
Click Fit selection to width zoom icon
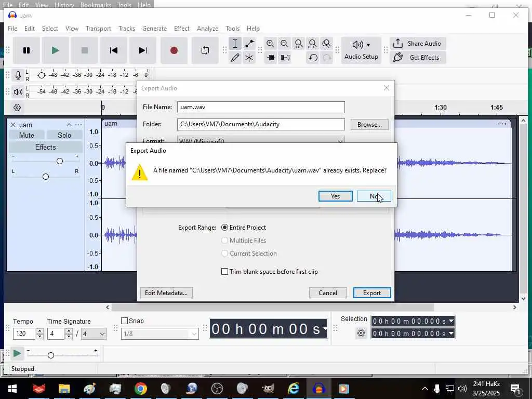coord(299,44)
